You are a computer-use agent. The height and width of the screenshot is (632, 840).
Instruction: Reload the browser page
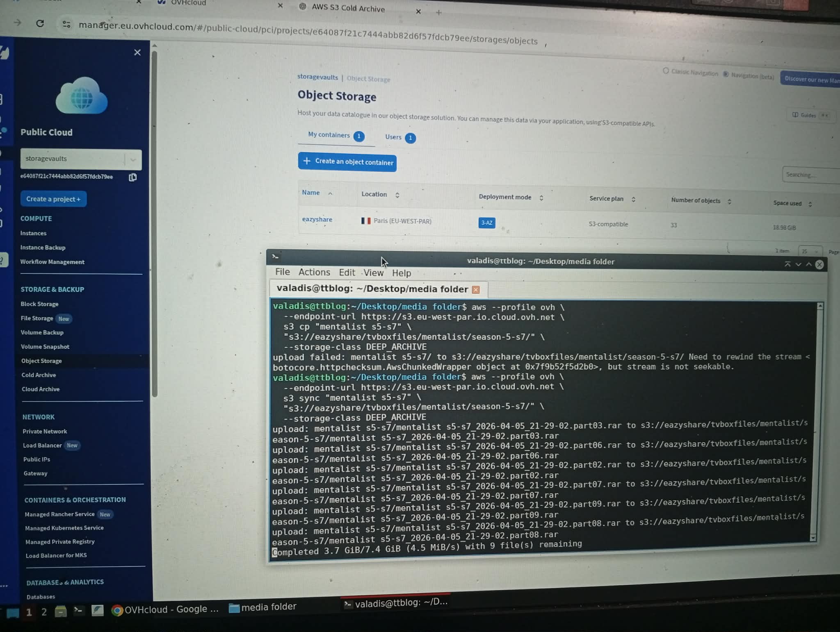click(x=40, y=23)
